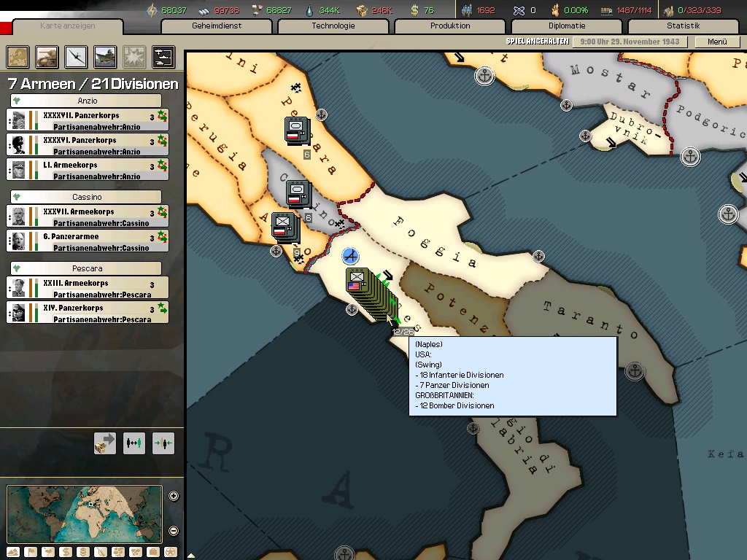Screen dimensions: 747x560
Task: Open the Menü button
Action: pyautogui.click(x=717, y=42)
